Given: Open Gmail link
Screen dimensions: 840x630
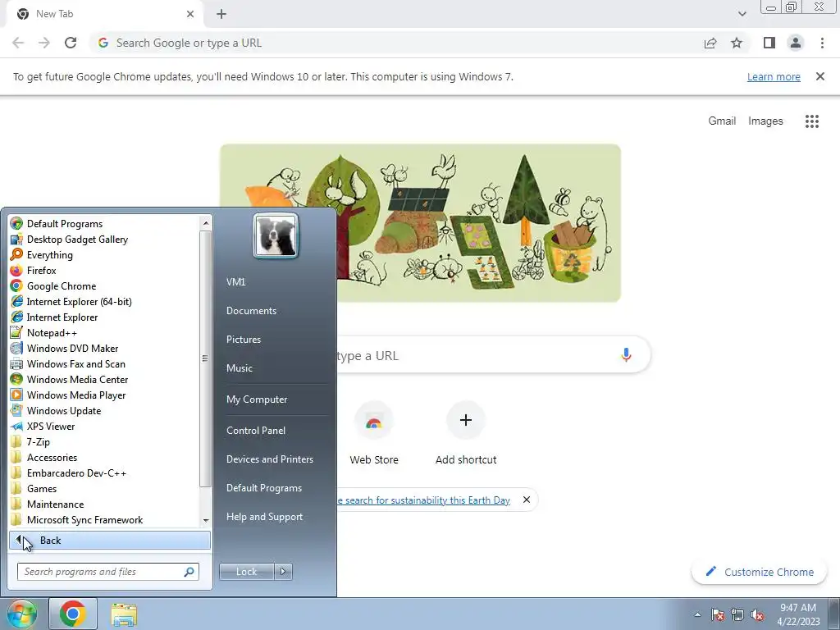Looking at the screenshot, I should coord(722,121).
